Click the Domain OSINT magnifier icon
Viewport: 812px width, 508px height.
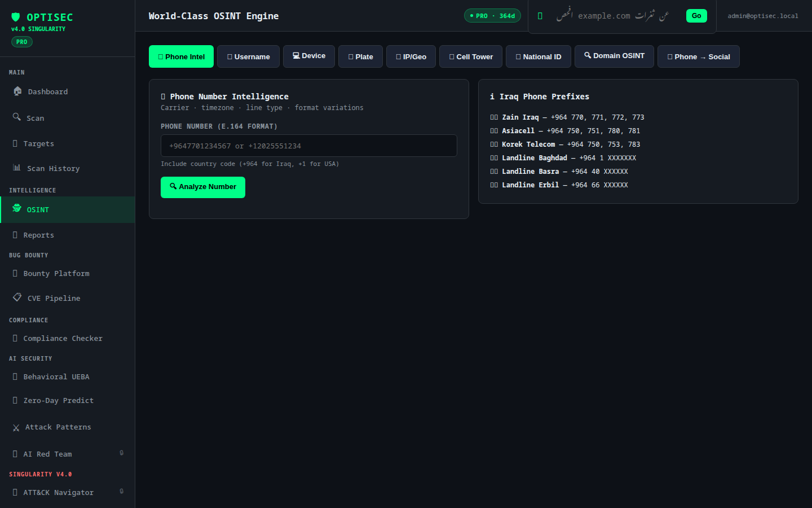point(588,55)
